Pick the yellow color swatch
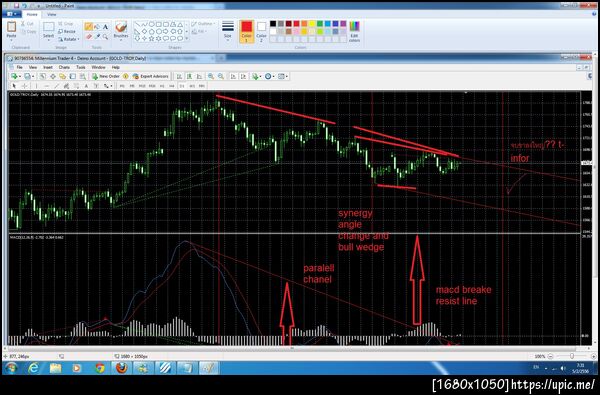Image resolution: width=600 pixels, height=395 pixels. (x=312, y=24)
